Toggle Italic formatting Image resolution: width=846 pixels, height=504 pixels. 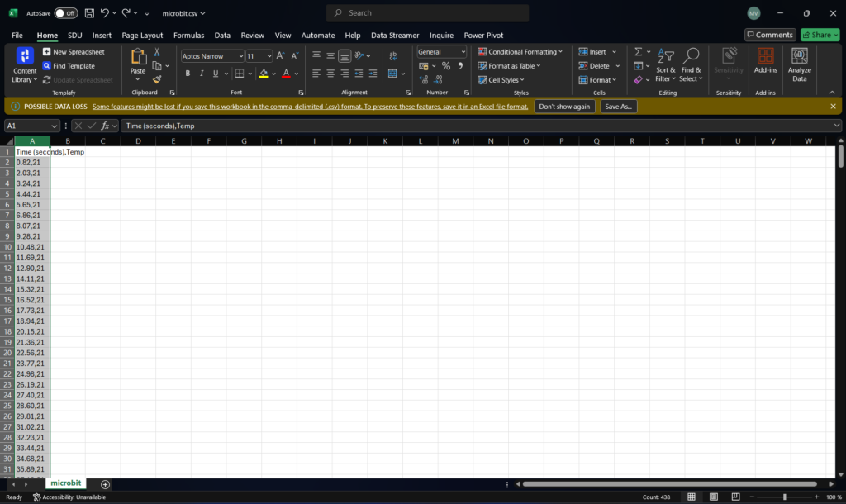pos(202,74)
